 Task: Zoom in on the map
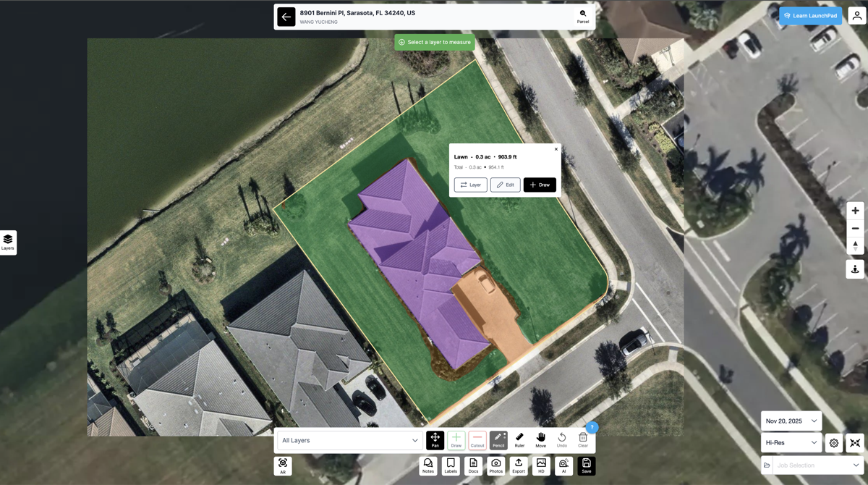855,211
